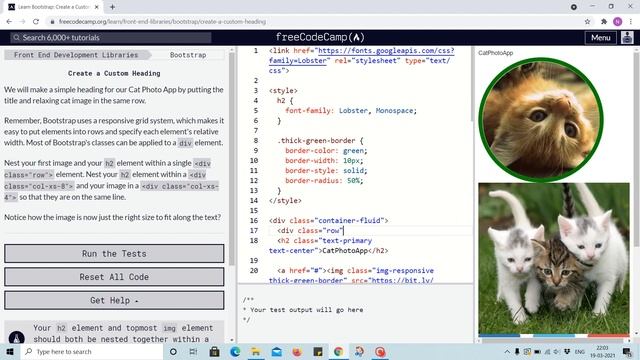The width and height of the screenshot is (640, 360).
Task: Click the Search 6,000+ tutorials field
Action: point(111,38)
